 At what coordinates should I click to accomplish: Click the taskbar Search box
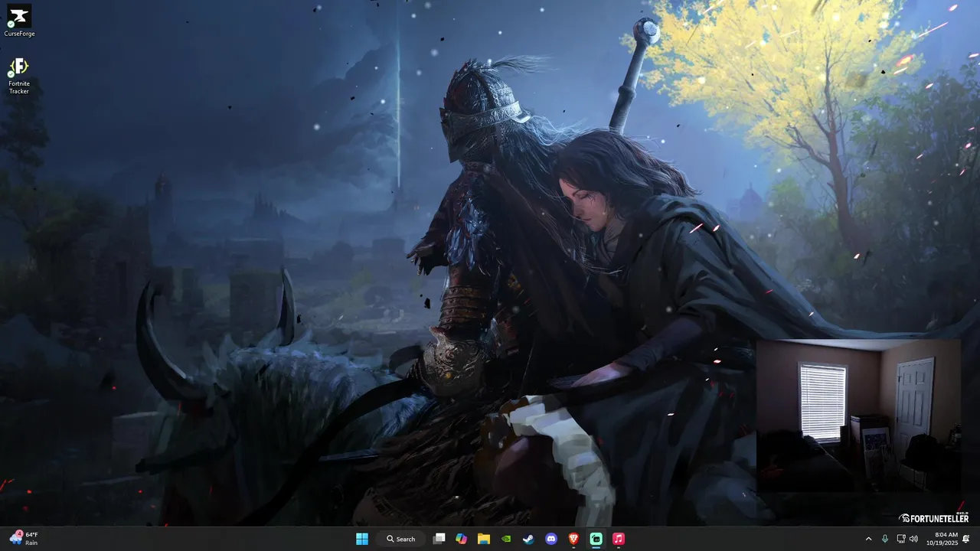coord(400,539)
